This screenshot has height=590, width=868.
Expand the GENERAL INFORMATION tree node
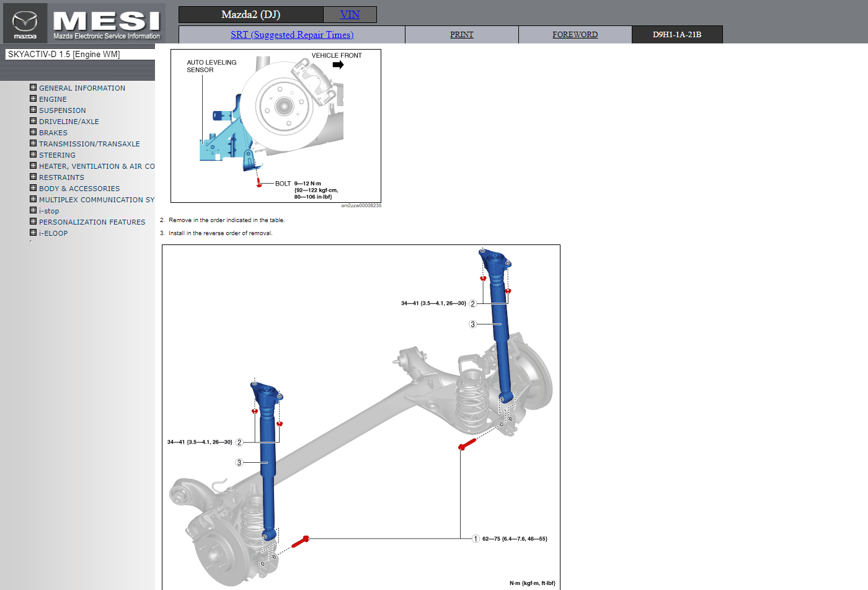point(33,87)
